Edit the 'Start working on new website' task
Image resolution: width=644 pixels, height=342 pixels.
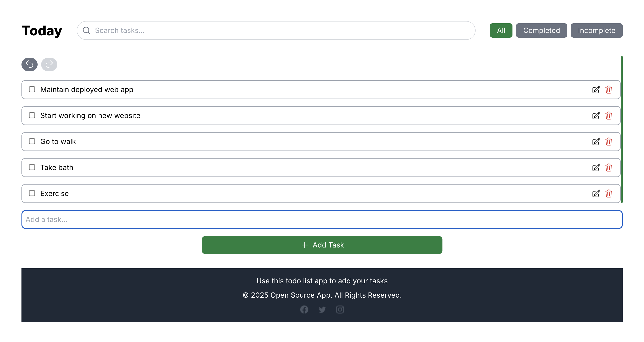pos(596,115)
